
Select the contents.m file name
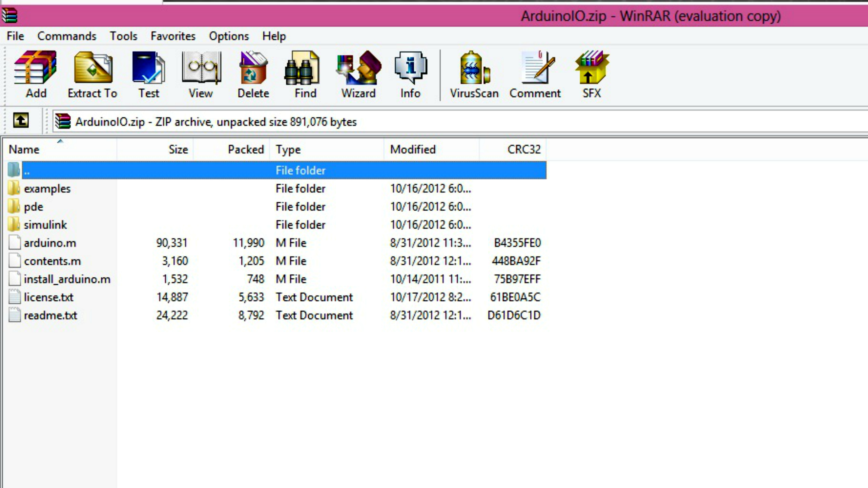click(x=52, y=261)
